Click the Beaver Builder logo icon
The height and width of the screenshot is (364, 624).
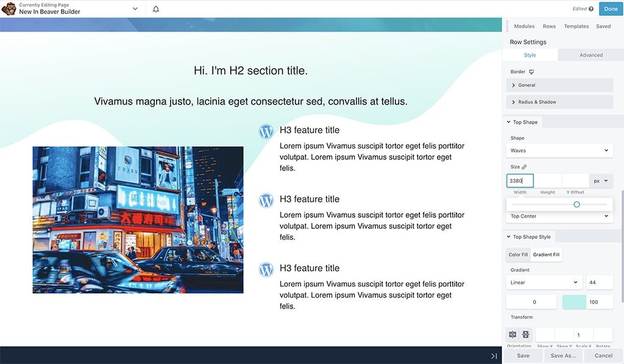9,9
